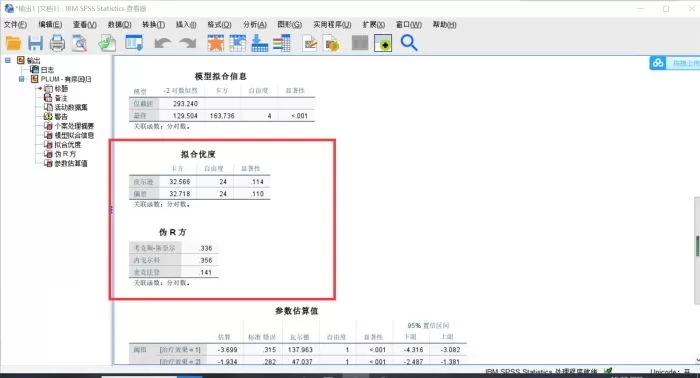Viewport: 700px width, 378px height.
Task: Select 参数估算值 in the outline tree
Action: pos(71,163)
